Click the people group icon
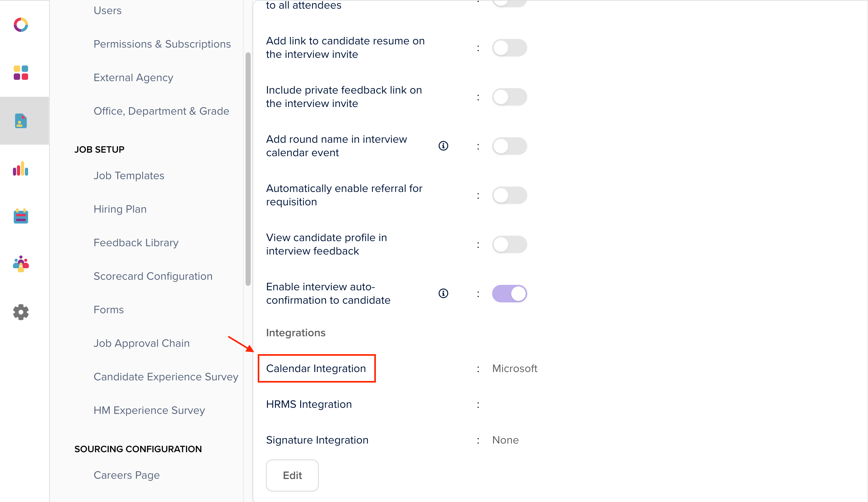Screen dimensions: 868x502 [x=21, y=264]
